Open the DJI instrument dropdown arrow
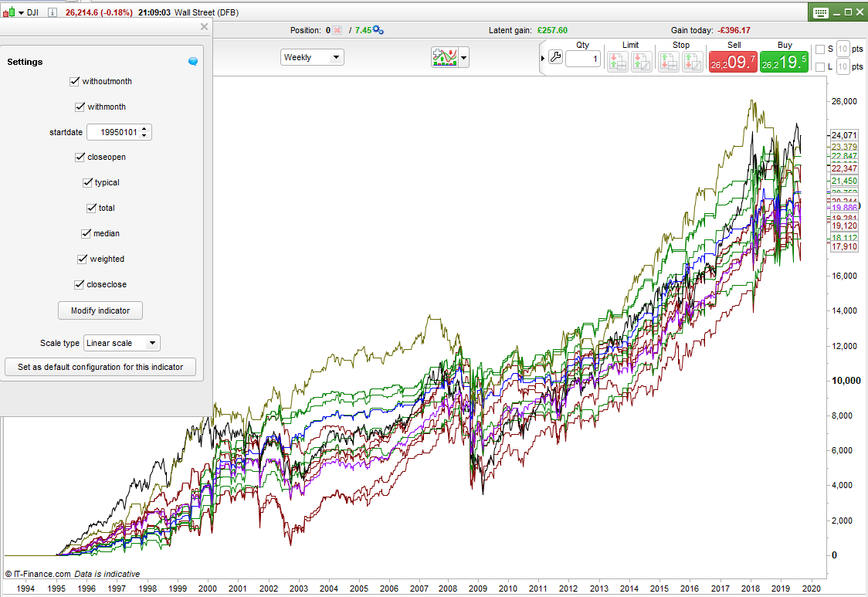This screenshot has height=597, width=868. click(21, 12)
